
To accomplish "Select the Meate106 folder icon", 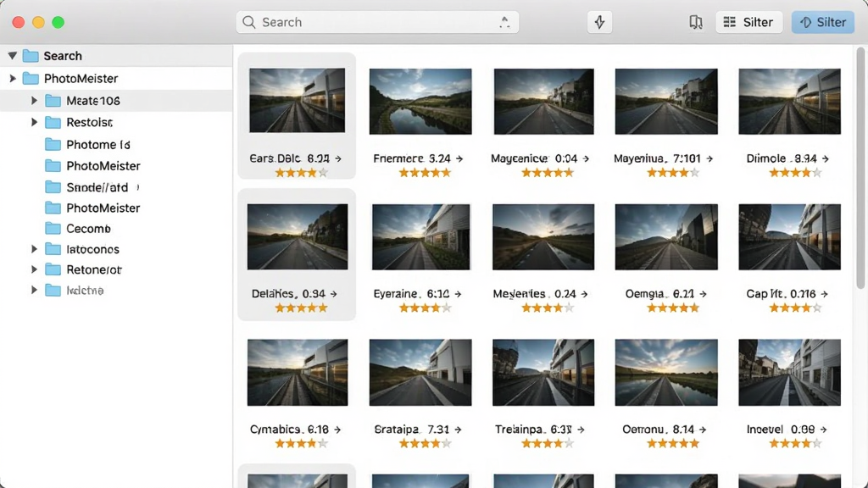I will (53, 101).
